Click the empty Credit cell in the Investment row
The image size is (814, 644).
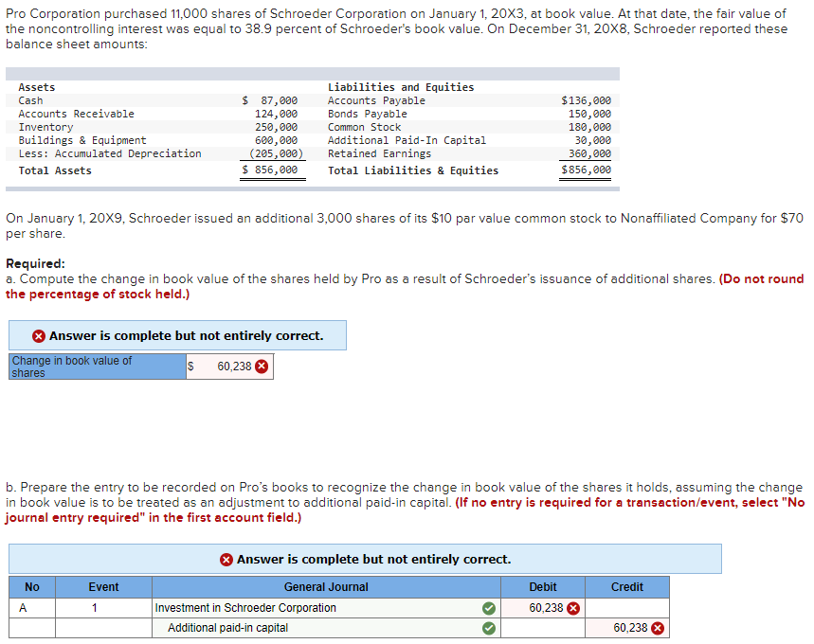(x=627, y=608)
